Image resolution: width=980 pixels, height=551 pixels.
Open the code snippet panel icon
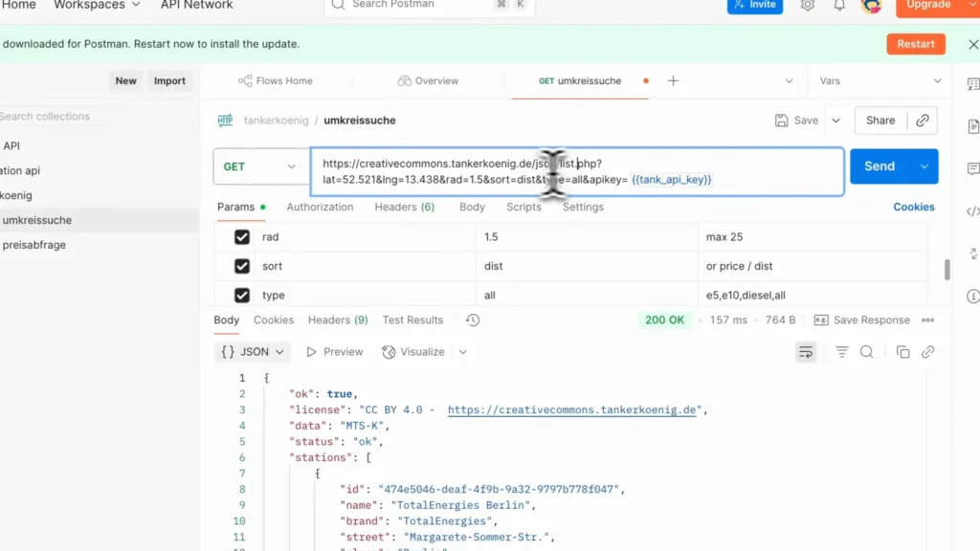(x=972, y=211)
